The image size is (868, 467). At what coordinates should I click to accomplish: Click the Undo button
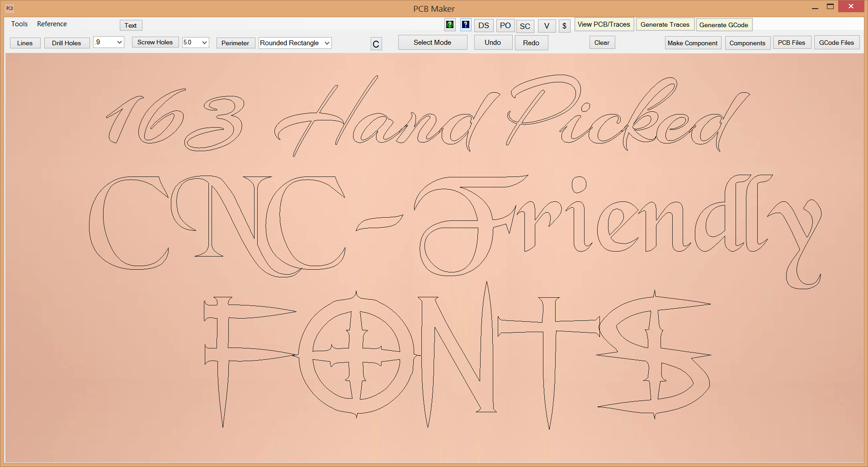click(492, 42)
